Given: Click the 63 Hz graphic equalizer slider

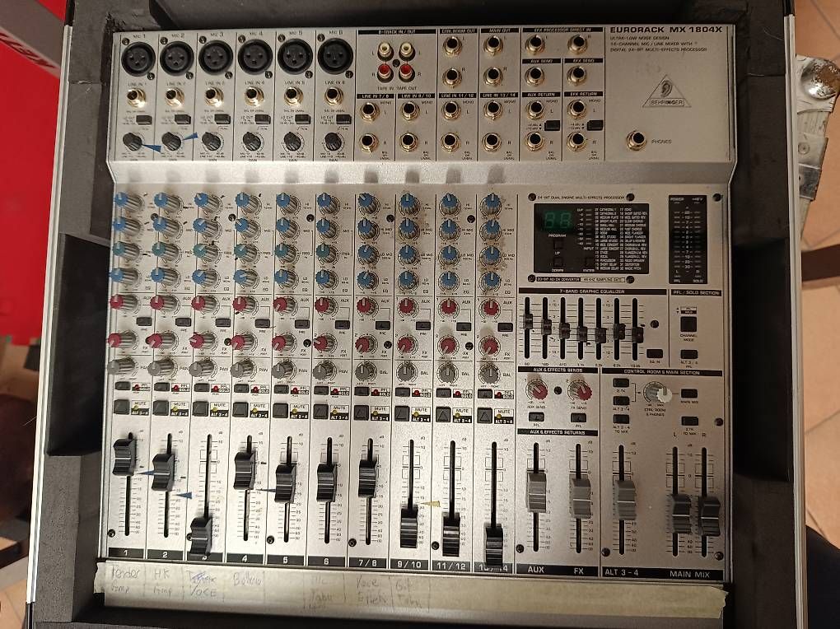Looking at the screenshot, I should tap(528, 320).
